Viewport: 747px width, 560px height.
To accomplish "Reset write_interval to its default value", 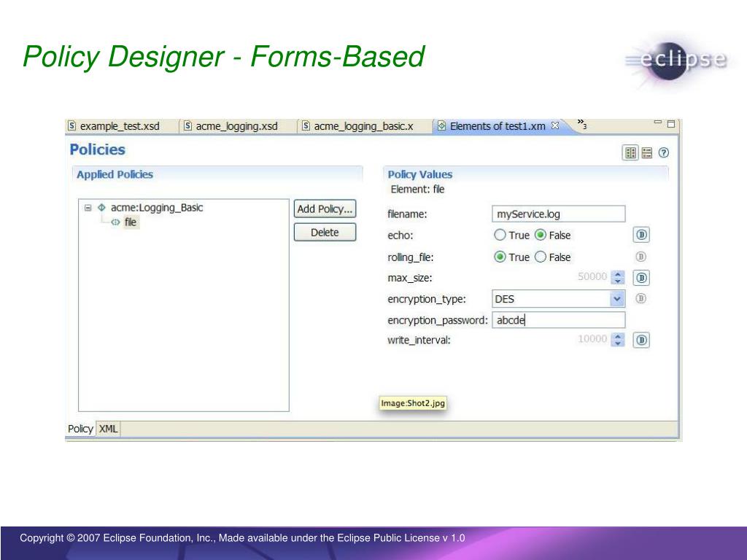I will (641, 340).
